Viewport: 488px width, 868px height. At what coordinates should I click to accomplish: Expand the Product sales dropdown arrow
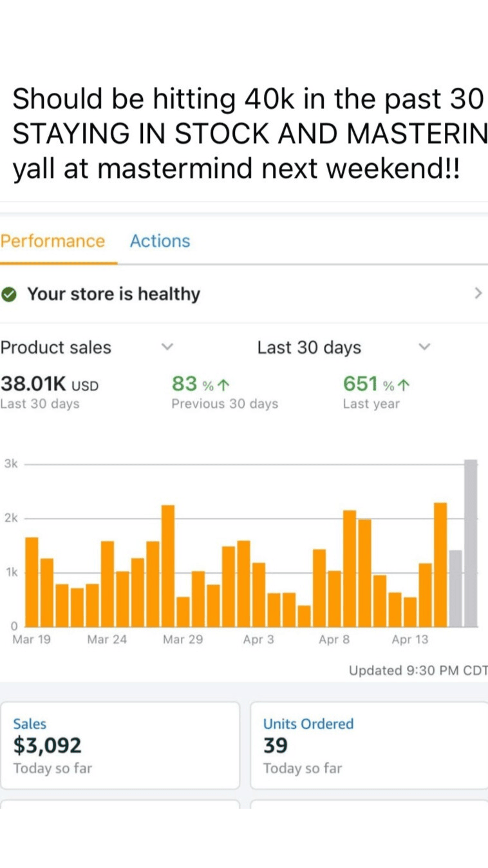click(167, 347)
